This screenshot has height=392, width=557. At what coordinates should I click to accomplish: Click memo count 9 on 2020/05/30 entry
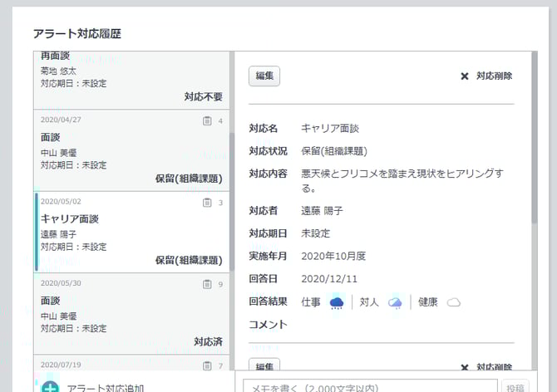tap(220, 285)
